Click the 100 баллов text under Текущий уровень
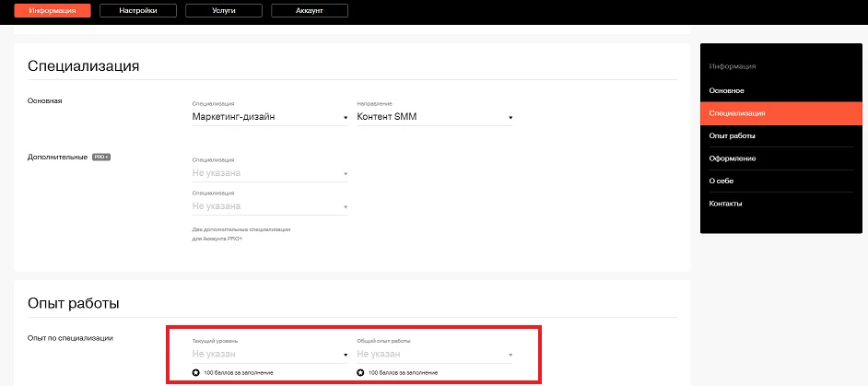The width and height of the screenshot is (868, 386). [x=239, y=373]
